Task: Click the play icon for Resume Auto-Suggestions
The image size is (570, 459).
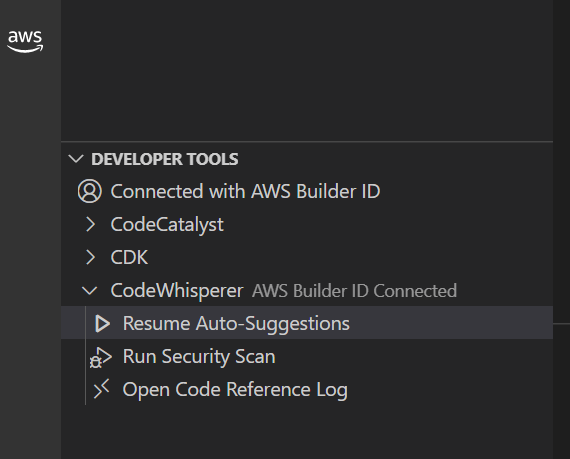Action: point(102,323)
